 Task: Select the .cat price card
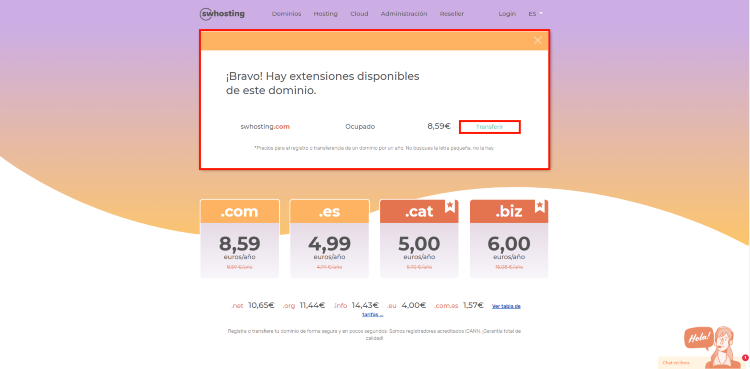click(x=419, y=238)
